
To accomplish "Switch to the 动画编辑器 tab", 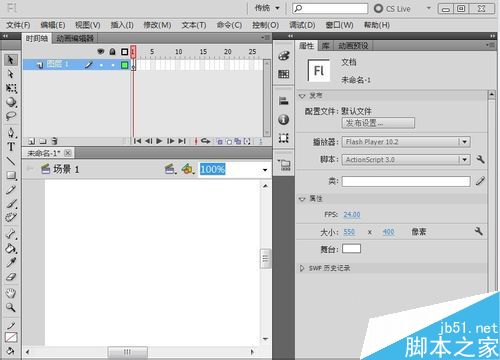I will (x=75, y=38).
